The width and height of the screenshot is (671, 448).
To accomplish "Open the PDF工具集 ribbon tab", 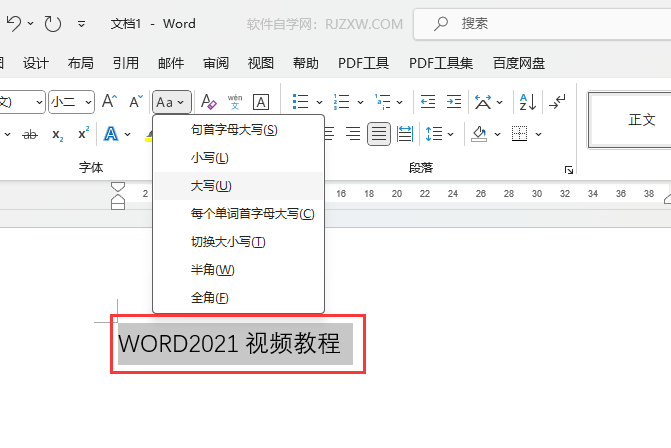I will 441,63.
